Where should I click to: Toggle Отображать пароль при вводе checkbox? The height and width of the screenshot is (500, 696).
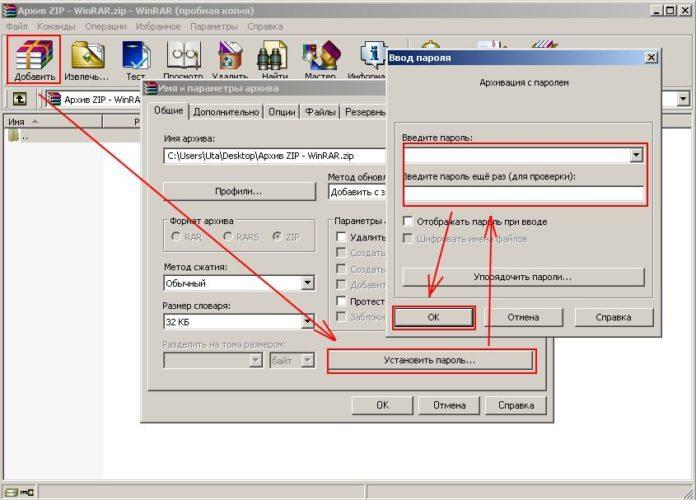click(x=407, y=221)
